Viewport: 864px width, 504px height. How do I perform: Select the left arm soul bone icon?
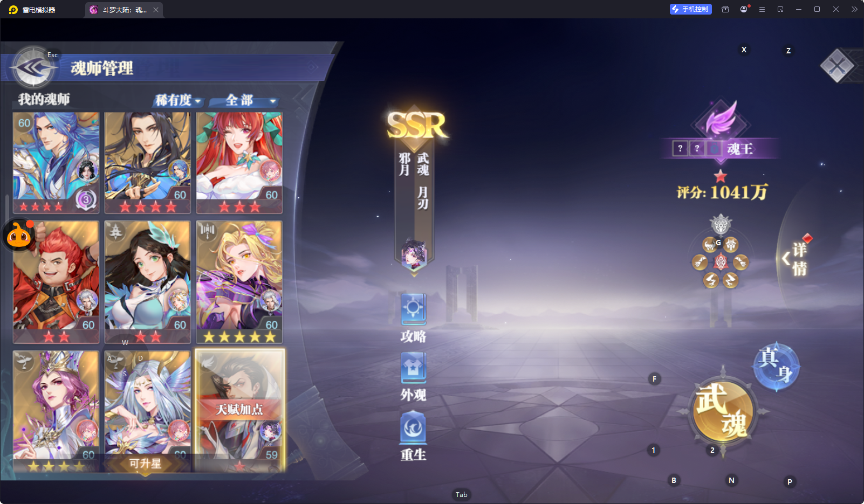pos(700,263)
